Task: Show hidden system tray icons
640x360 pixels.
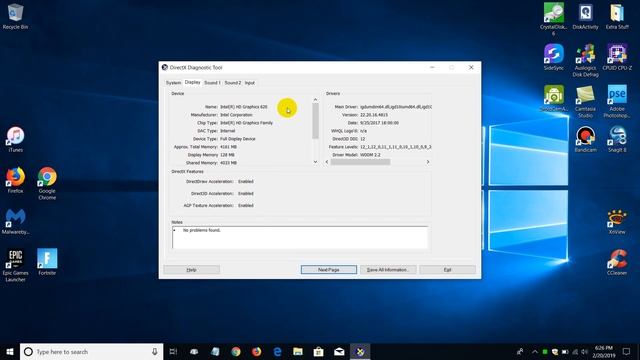Action: pyautogui.click(x=535, y=351)
